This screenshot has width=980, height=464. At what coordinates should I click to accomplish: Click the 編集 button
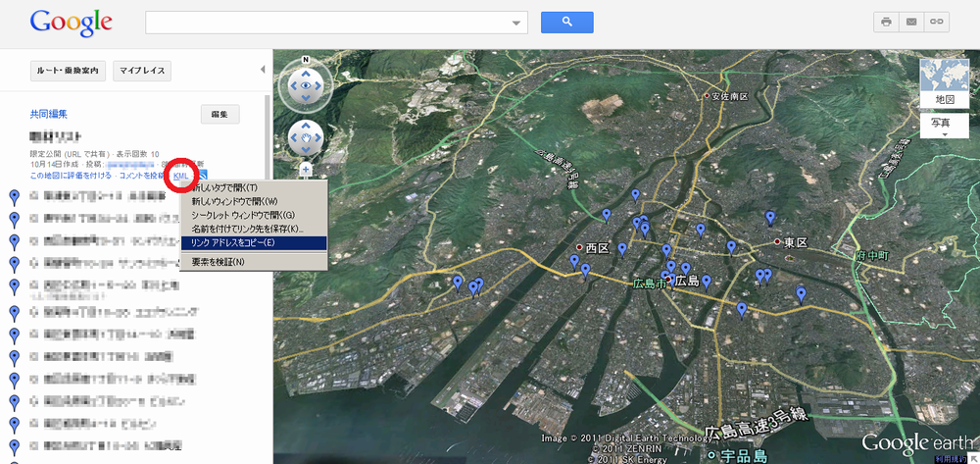pyautogui.click(x=220, y=115)
